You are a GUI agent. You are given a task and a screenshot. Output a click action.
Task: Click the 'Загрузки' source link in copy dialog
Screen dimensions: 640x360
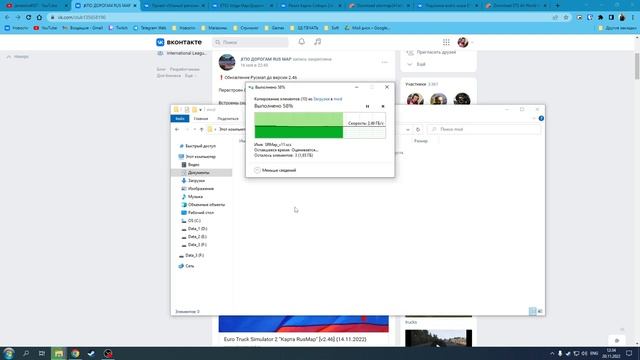(x=321, y=99)
